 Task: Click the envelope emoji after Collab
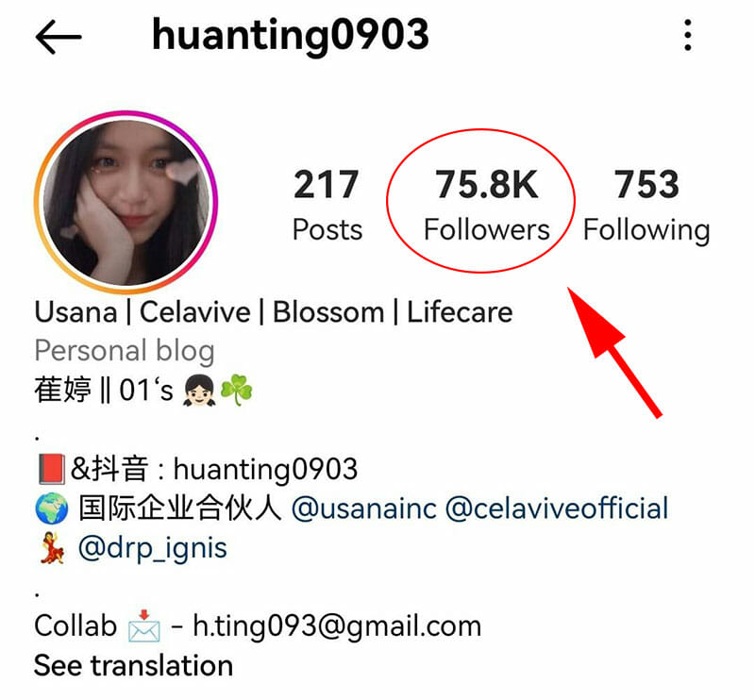pos(144,626)
